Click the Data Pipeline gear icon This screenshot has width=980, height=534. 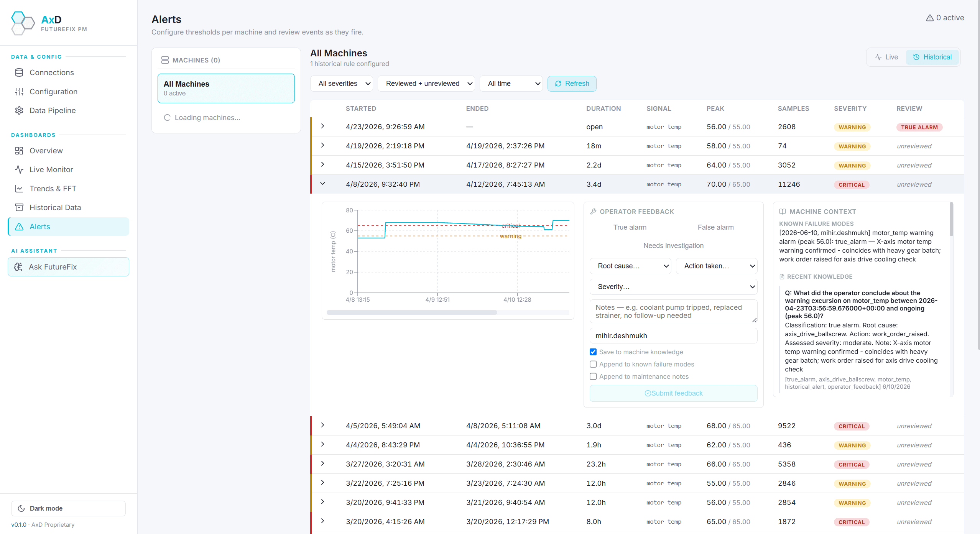pos(19,110)
